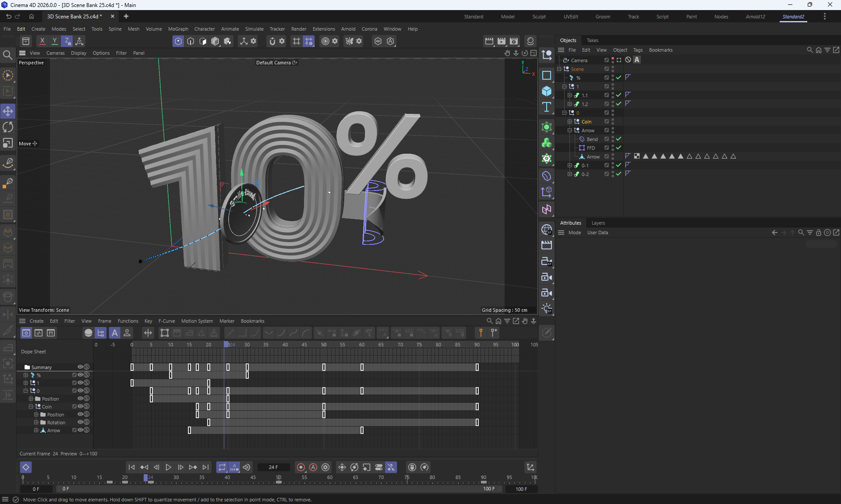
Task: Switch to the Sculpt layout
Action: click(539, 17)
